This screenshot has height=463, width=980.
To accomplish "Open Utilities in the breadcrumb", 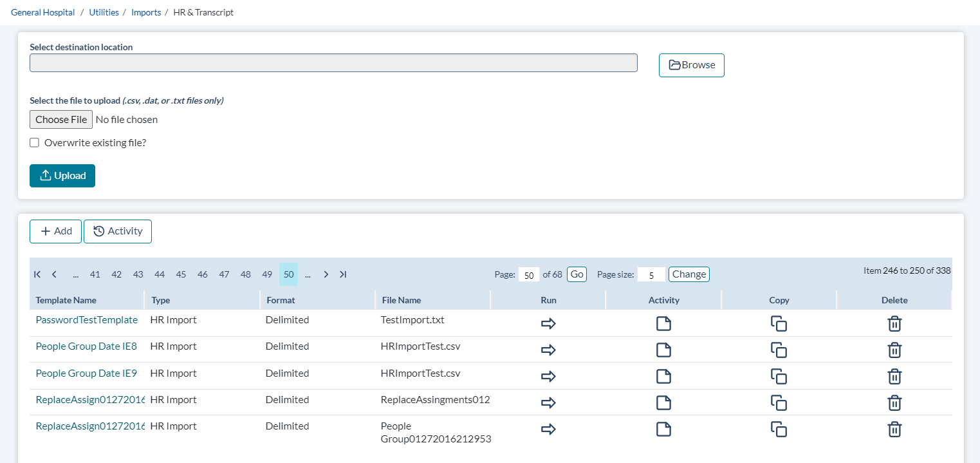I will [x=103, y=12].
